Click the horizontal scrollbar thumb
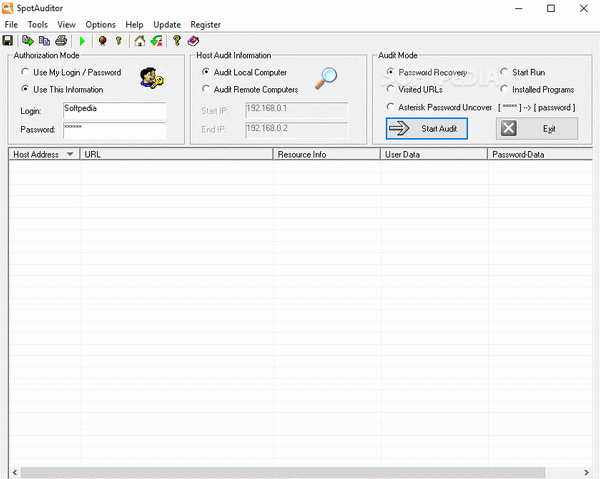600x479 pixels. [x=283, y=472]
